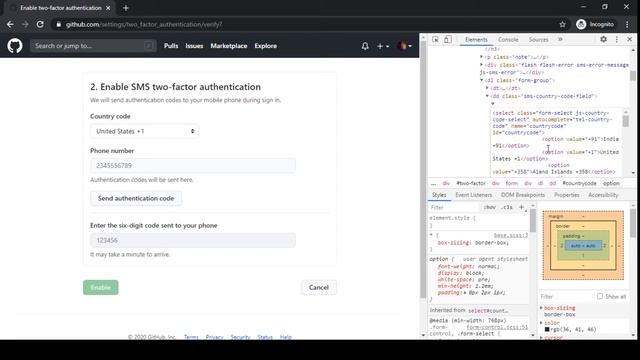
Task: Expand the dt node
Action: coord(487,88)
